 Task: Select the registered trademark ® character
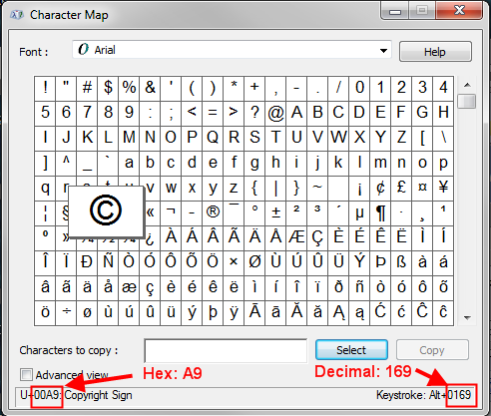213,212
